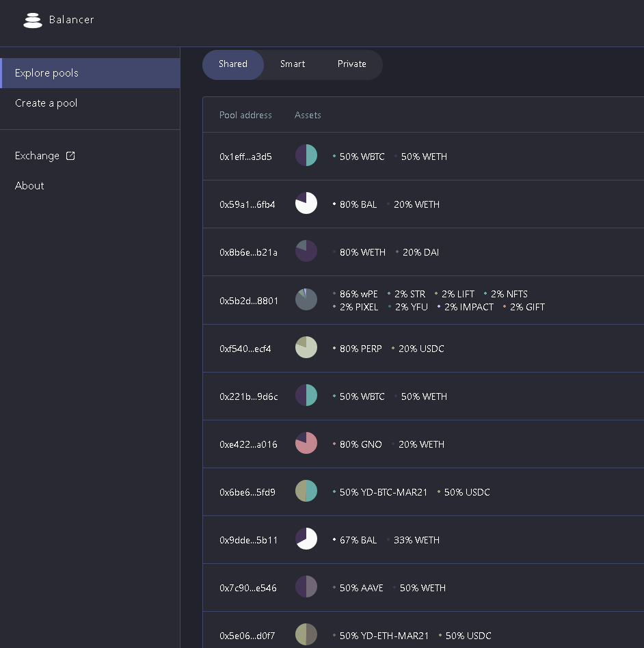Click pie chart icon for pool 0x7c90...e546
Viewport: 644px width, 648px height.
[306, 587]
